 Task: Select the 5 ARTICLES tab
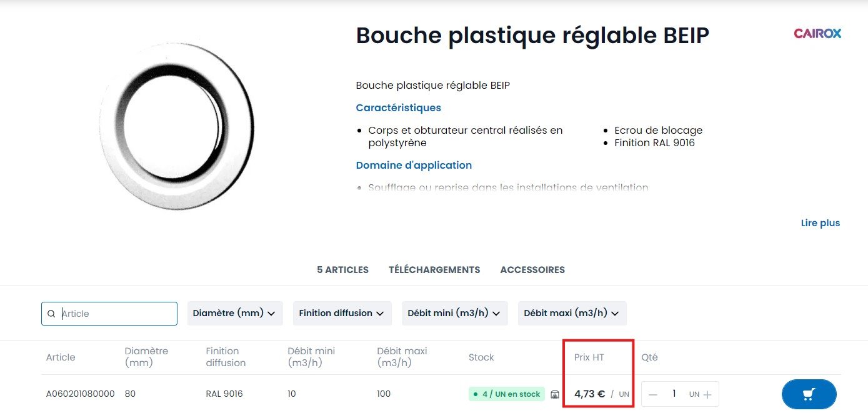pyautogui.click(x=342, y=269)
